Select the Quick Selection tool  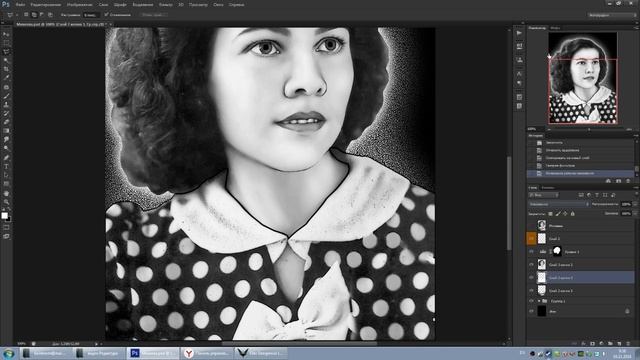click(x=6, y=60)
